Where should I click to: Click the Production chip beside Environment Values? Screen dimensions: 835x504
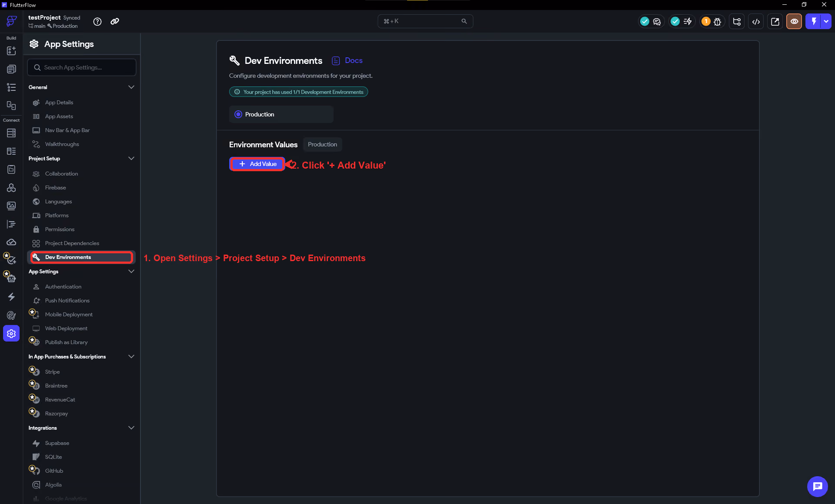tap(322, 144)
